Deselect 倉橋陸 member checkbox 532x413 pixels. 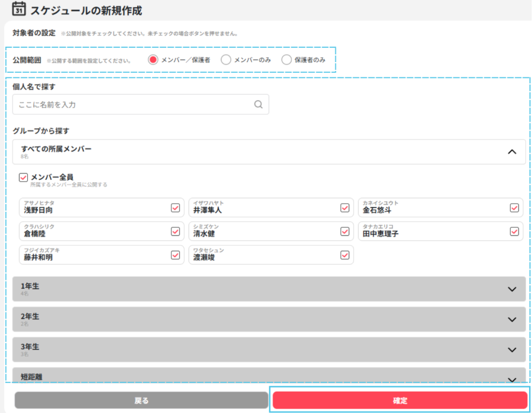[176, 231]
